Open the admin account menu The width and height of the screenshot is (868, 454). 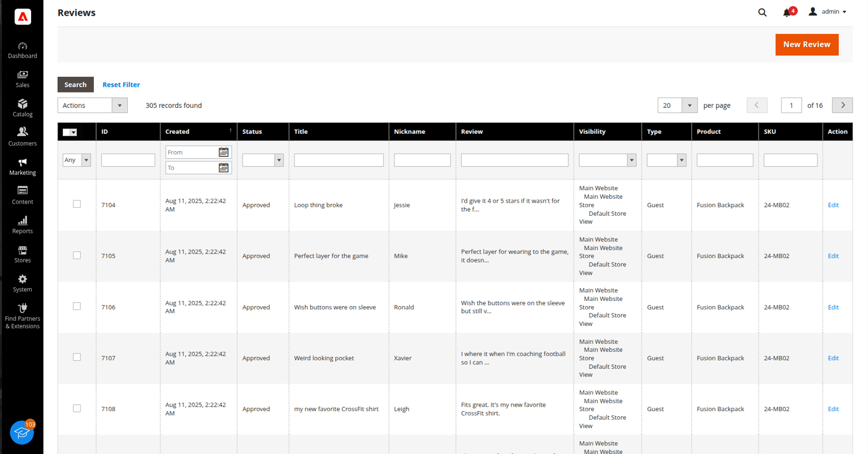pyautogui.click(x=828, y=12)
